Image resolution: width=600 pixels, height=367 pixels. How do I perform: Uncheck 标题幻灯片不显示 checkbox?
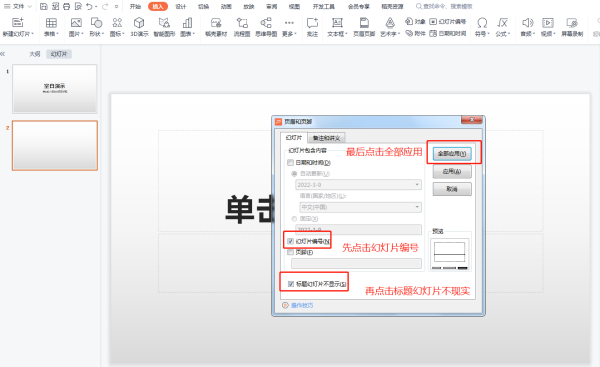pos(291,284)
